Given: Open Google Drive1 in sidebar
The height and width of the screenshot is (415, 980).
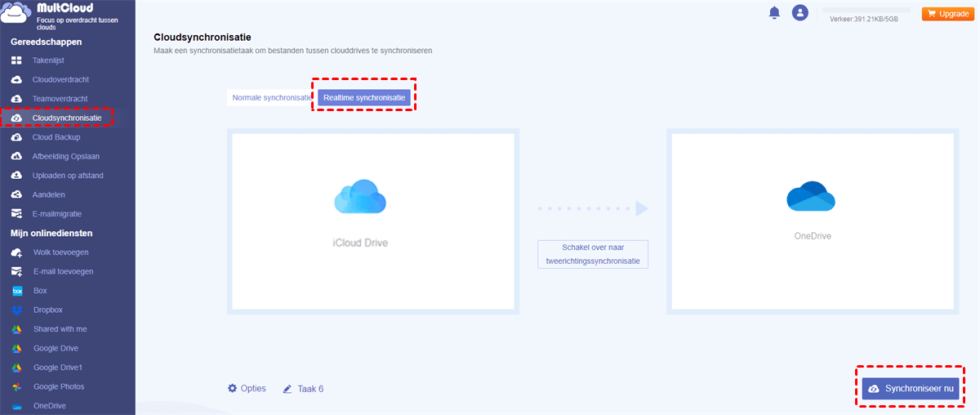Looking at the screenshot, I should pyautogui.click(x=58, y=368).
